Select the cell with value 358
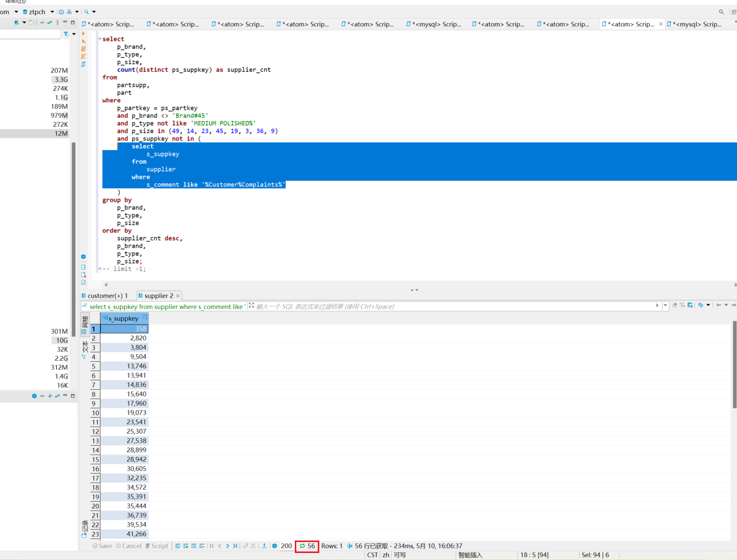737x560 pixels. pos(124,329)
